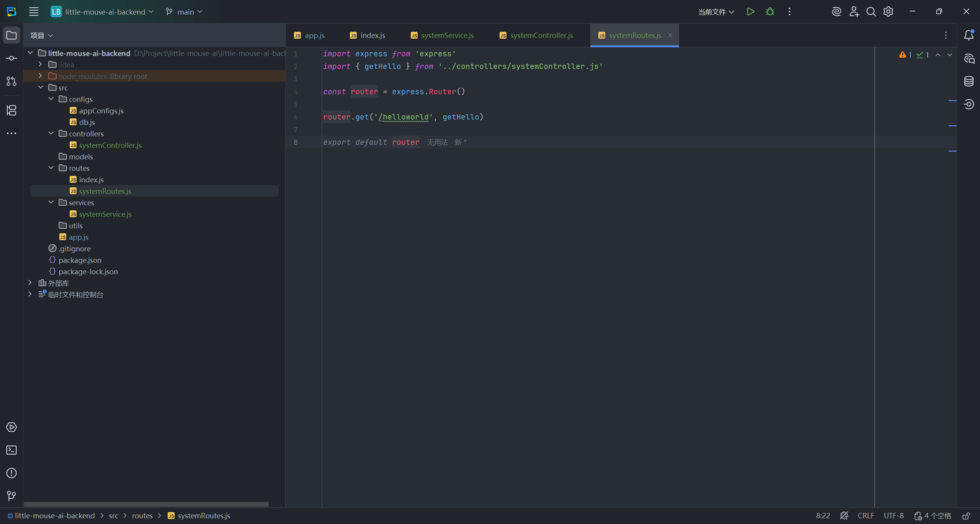The width and height of the screenshot is (980, 524).
Task: Collapse the controllers folder
Action: click(51, 133)
